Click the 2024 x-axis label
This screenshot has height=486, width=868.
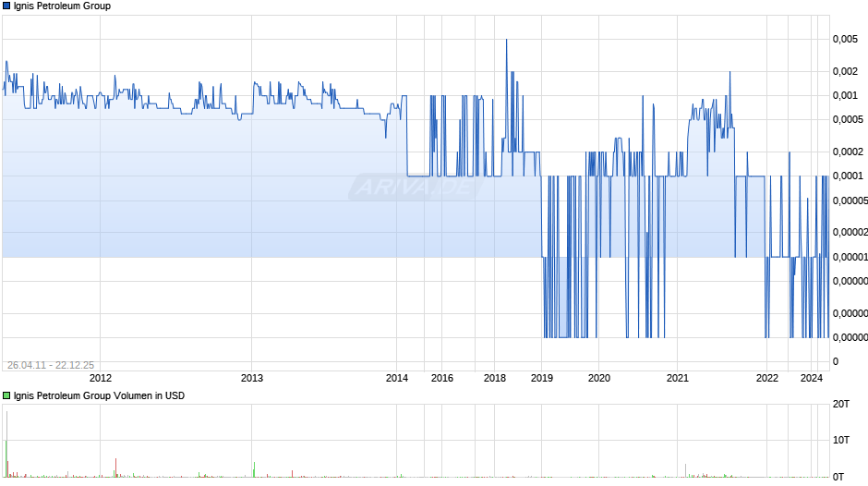coord(812,378)
